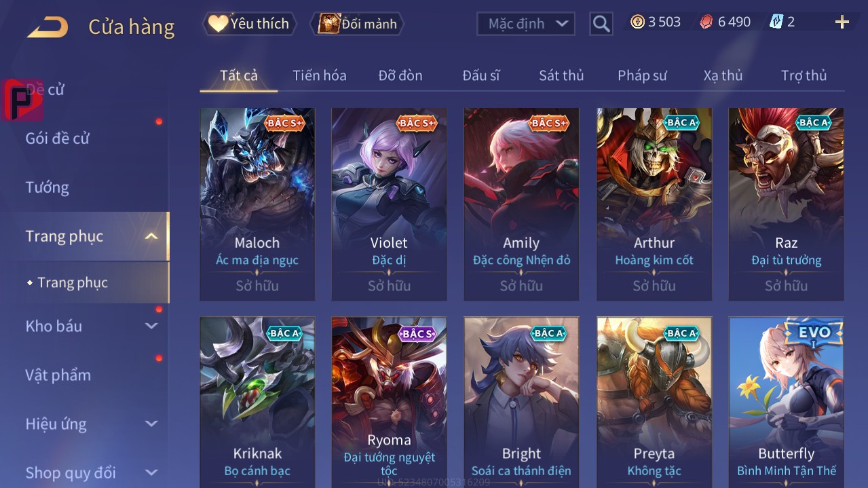Tap the blue voucher ticket icon
The width and height of the screenshot is (868, 488).
[776, 22]
